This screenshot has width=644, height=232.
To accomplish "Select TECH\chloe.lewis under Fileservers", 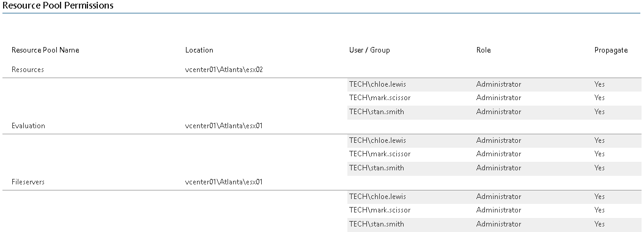I will click(x=377, y=197).
